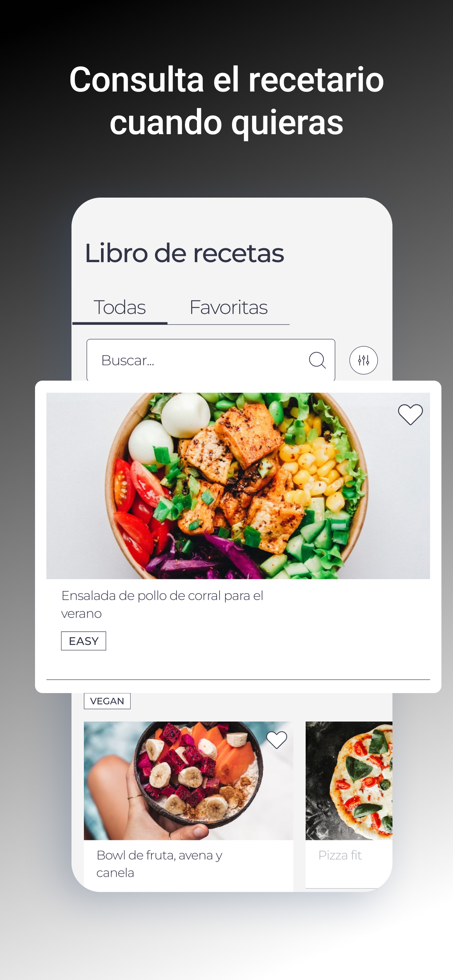Tap the Pizza fit card caption area
The image size is (453, 980).
[349, 864]
